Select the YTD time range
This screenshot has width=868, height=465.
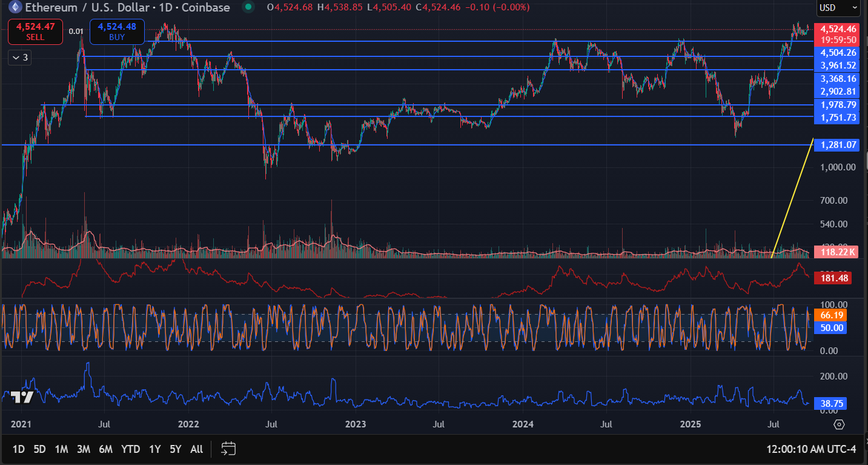tap(130, 449)
